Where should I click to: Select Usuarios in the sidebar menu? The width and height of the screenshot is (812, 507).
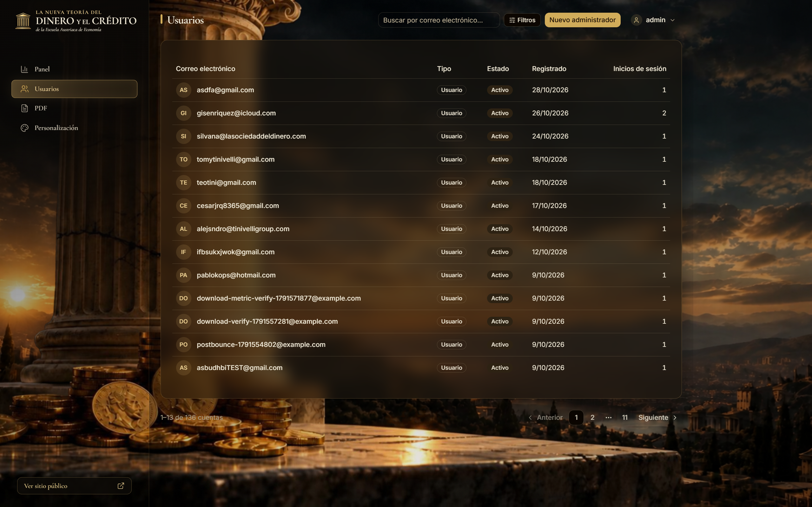74,89
